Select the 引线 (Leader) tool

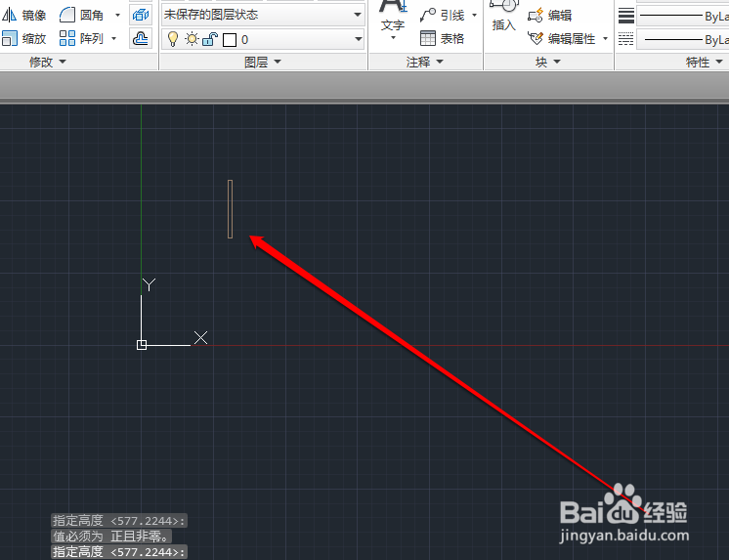tap(442, 16)
